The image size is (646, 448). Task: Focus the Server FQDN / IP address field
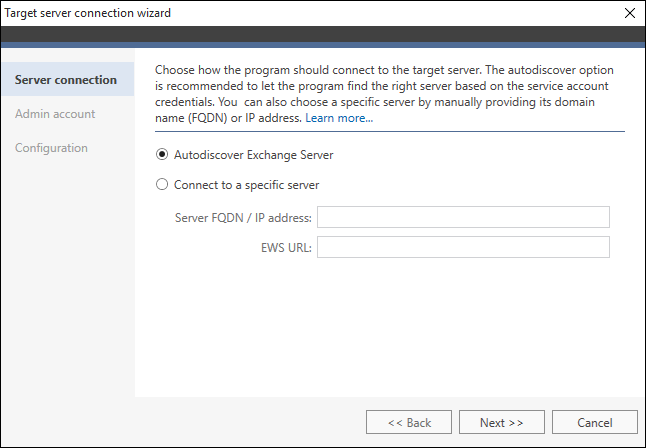(463, 217)
